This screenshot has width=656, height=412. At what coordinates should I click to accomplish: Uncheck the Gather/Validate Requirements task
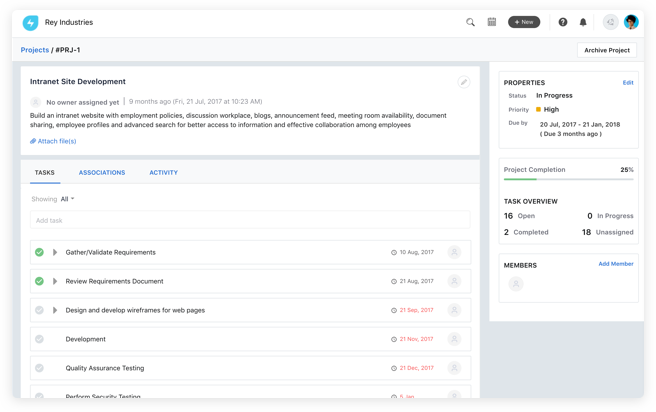39,253
